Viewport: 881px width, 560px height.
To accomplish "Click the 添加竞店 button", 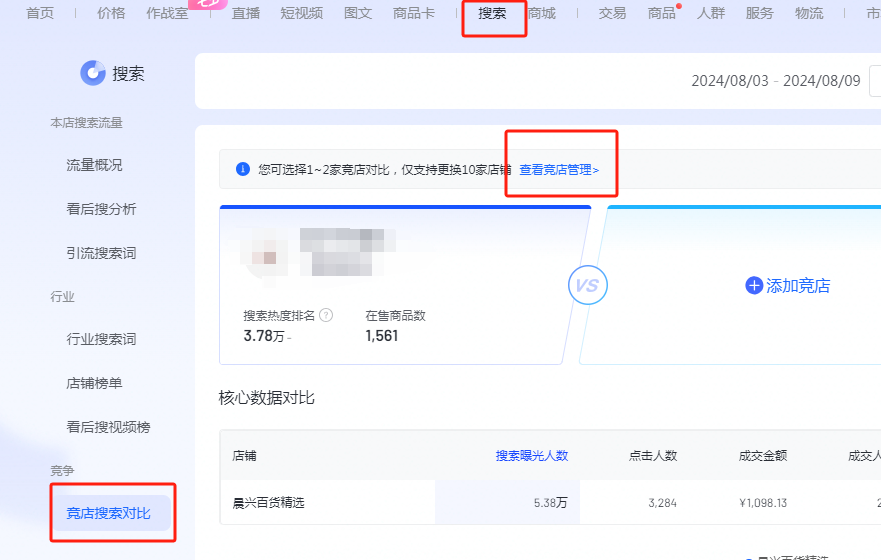I will [788, 285].
